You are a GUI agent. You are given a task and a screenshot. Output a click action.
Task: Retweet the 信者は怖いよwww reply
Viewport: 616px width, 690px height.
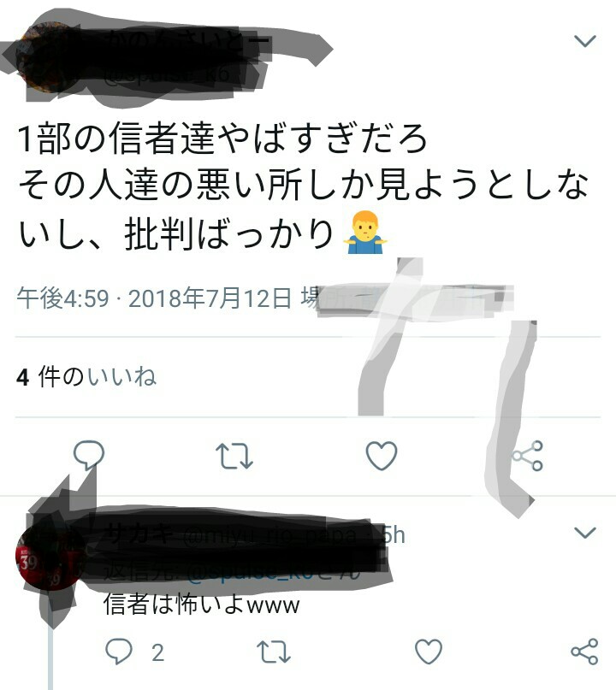coord(274,652)
